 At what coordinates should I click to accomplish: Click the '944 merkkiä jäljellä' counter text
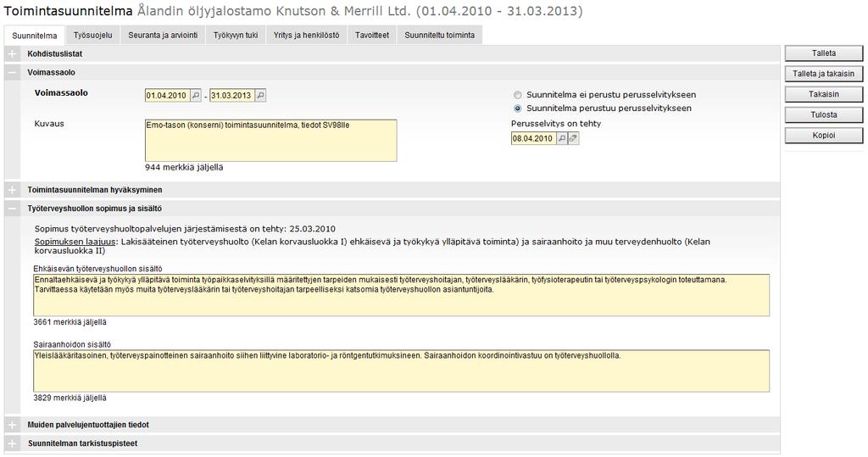[184, 167]
